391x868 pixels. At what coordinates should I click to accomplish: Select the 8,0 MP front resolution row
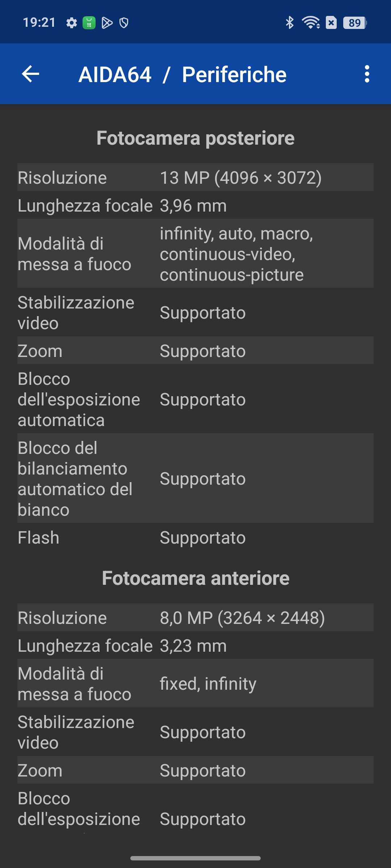click(x=195, y=617)
